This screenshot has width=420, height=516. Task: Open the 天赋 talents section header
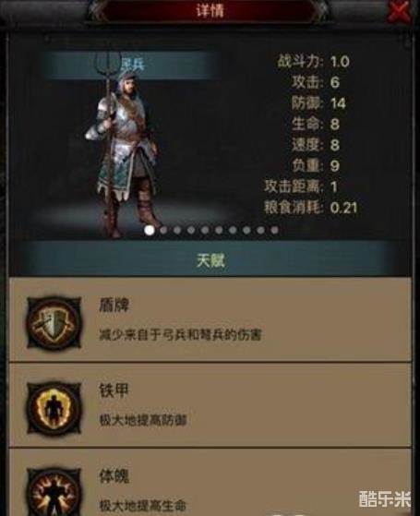tap(210, 260)
